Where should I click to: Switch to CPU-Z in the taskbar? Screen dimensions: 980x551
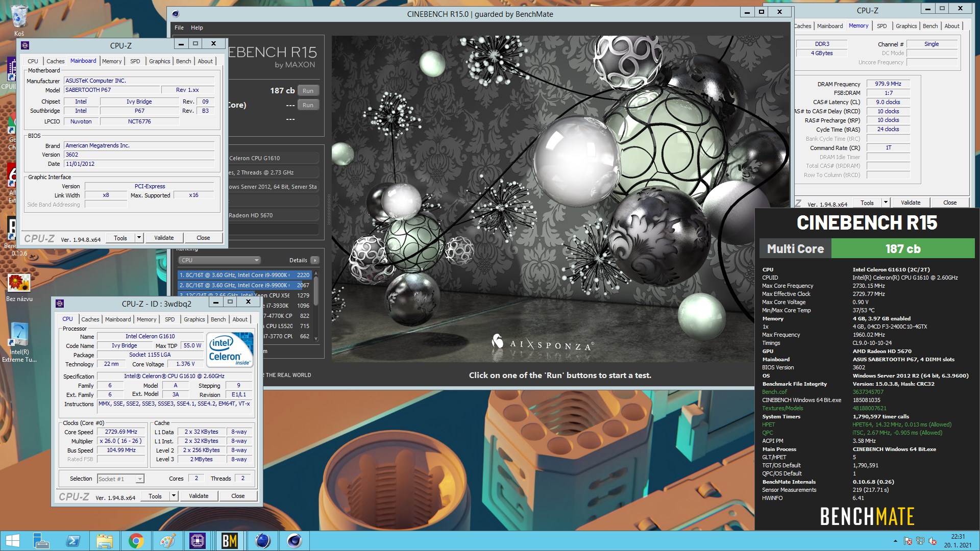click(198, 541)
